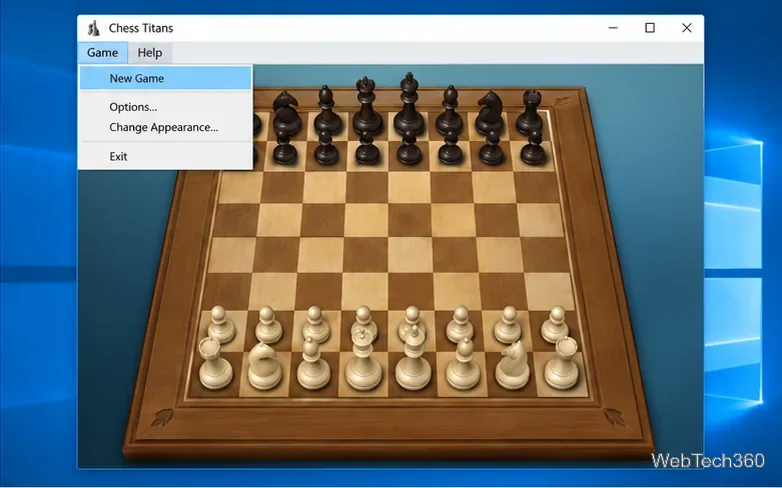
Task: Select the white bishop on f1
Action: (463, 363)
